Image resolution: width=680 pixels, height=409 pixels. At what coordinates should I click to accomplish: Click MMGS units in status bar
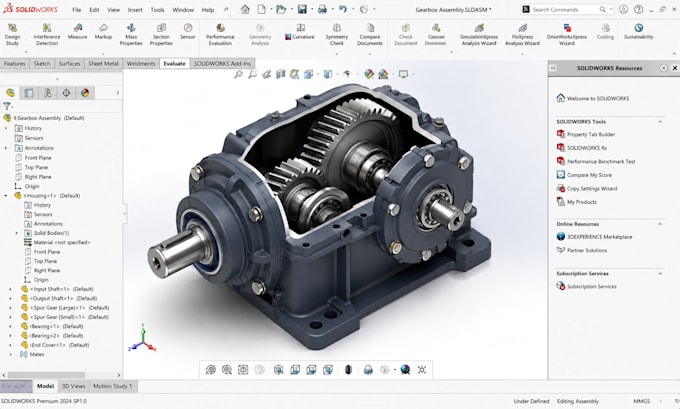[x=642, y=401]
